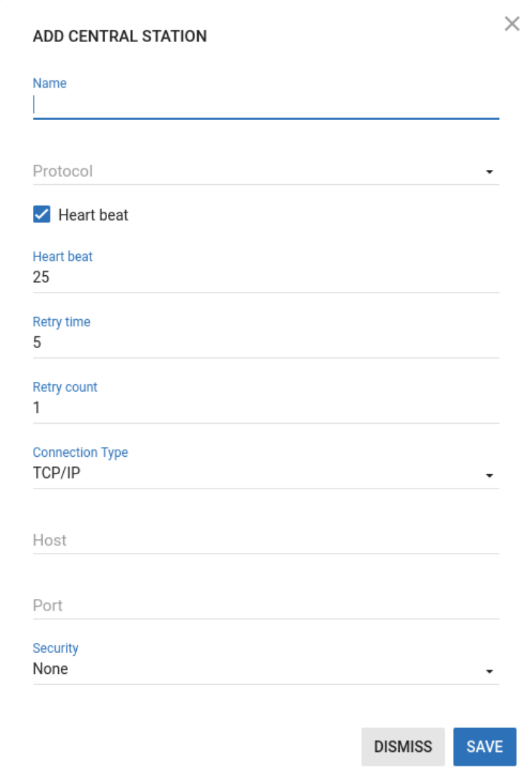Open the Protocol dropdown arrow
This screenshot has height=783, width=532.
click(x=491, y=171)
